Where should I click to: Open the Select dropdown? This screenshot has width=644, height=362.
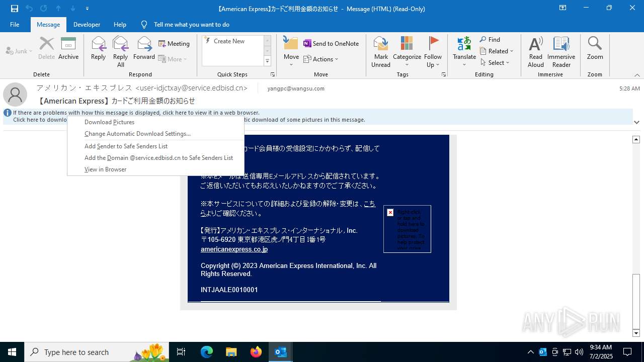[495, 63]
